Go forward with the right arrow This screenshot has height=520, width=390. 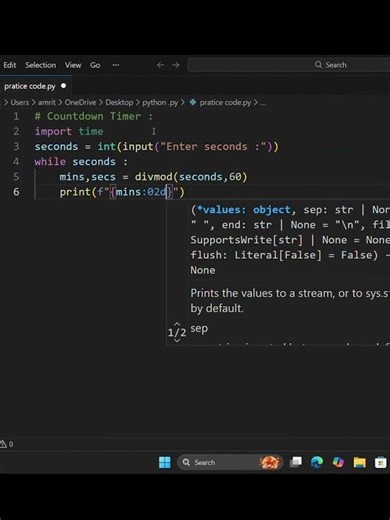pos(176,65)
